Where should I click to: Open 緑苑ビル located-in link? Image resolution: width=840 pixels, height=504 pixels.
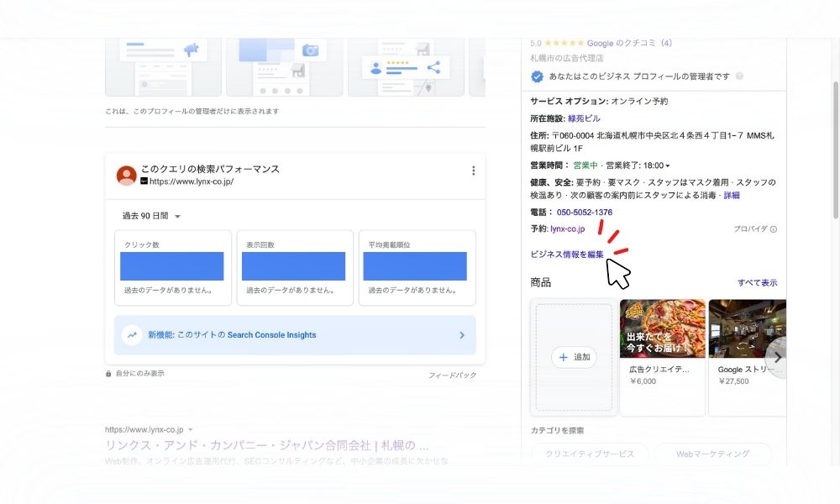[x=584, y=118]
